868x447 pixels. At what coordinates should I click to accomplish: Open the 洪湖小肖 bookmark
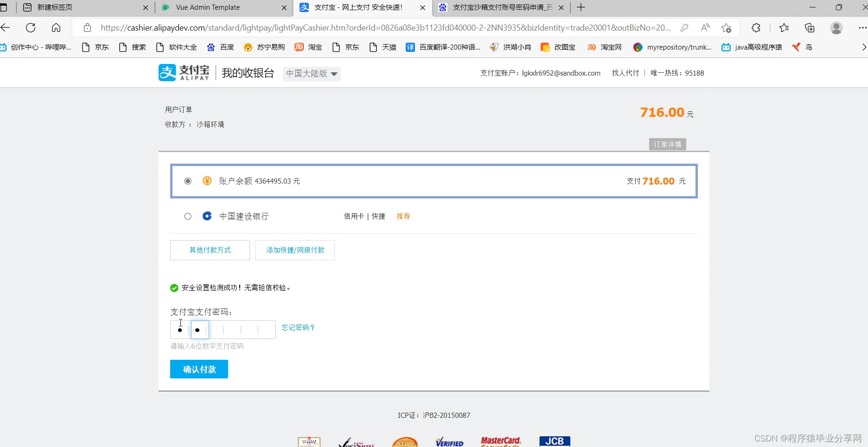511,47
